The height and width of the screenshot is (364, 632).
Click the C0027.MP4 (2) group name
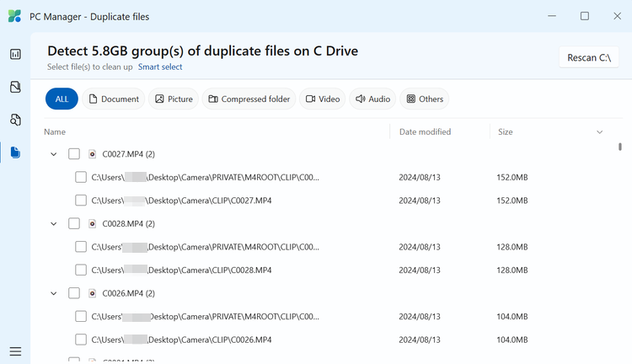point(129,154)
